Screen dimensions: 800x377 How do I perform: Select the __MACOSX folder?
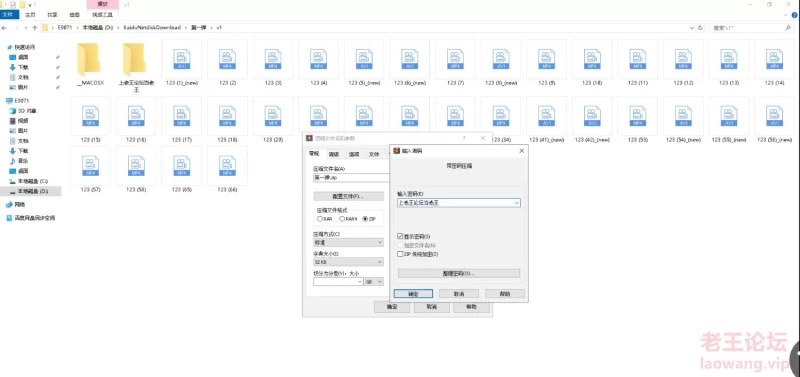90,64
